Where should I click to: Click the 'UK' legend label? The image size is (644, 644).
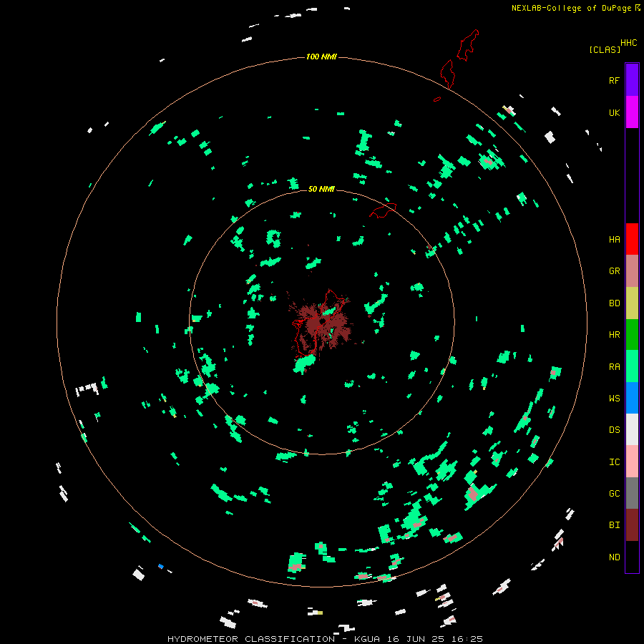(x=615, y=112)
